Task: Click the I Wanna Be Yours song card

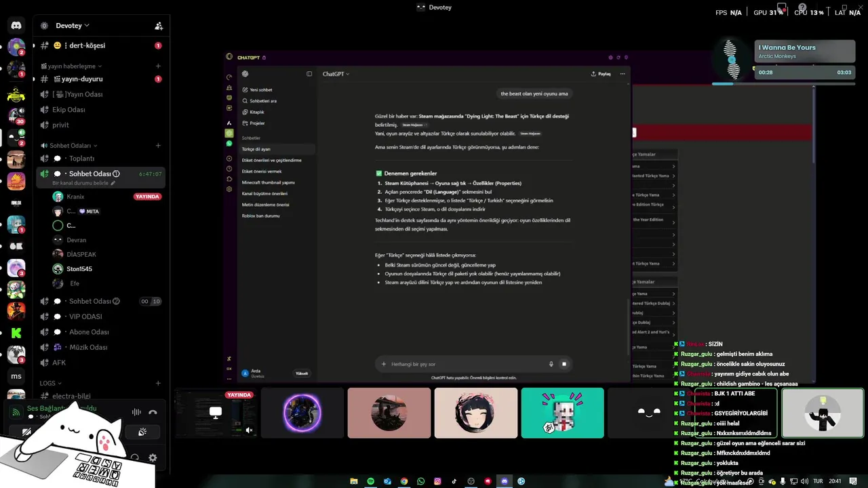Action: (x=805, y=52)
